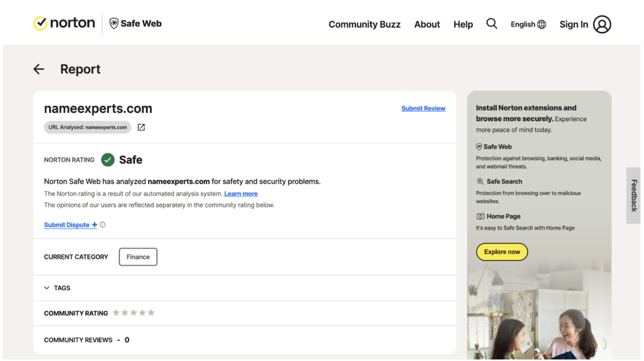Click the Report page title
Viewport: 644px width, 361px height.
[x=80, y=69]
